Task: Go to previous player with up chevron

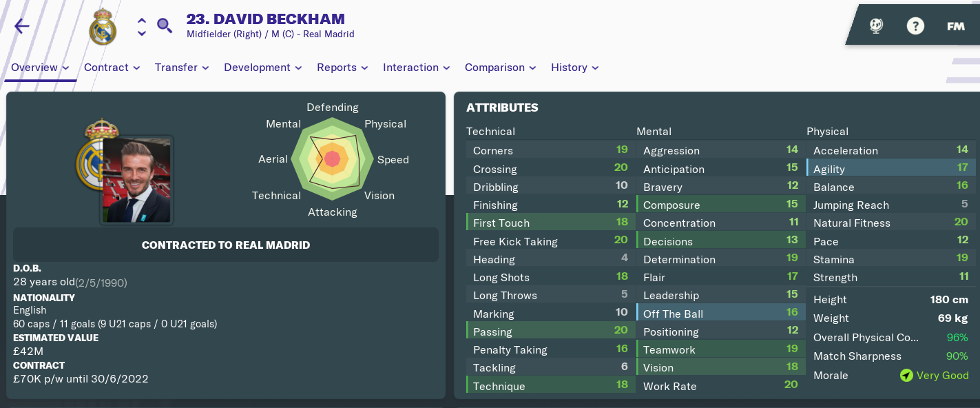Action: point(142,20)
